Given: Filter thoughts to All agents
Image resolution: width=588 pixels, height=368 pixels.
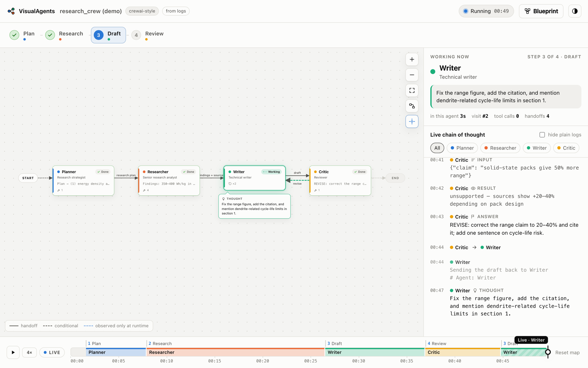Looking at the screenshot, I should pyautogui.click(x=437, y=148).
